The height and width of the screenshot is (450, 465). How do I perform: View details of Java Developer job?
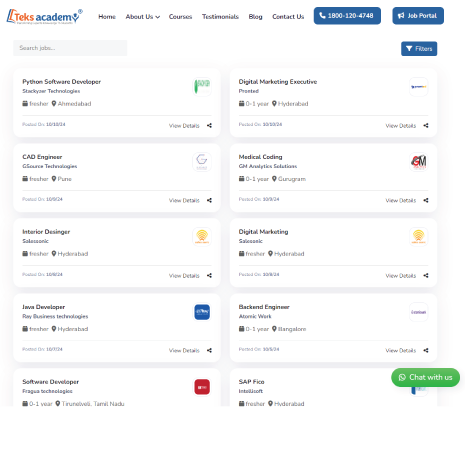[x=184, y=350]
